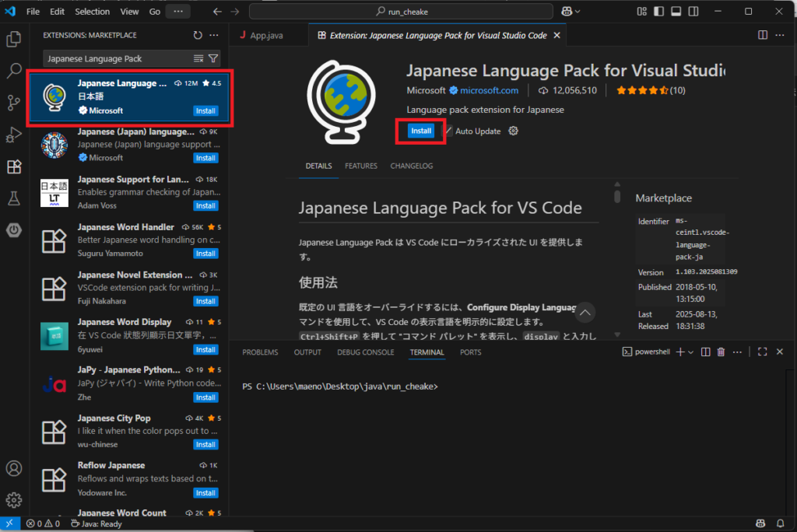This screenshot has height=532, width=797.
Task: Click the extension settings gear next to Auto Update
Action: 514,131
